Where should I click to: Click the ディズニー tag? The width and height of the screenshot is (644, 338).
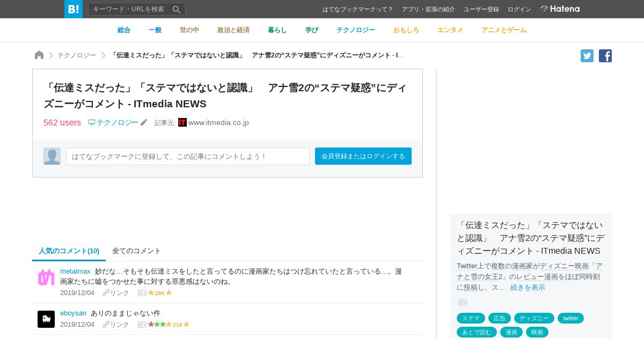(534, 318)
